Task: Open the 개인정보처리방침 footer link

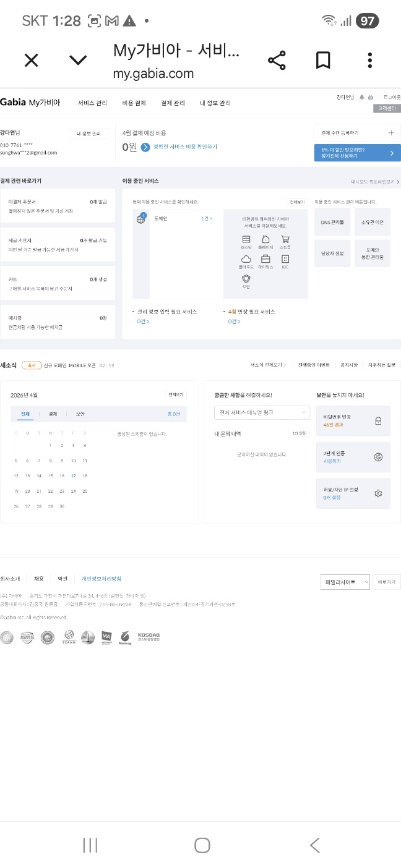Action: pyautogui.click(x=101, y=579)
